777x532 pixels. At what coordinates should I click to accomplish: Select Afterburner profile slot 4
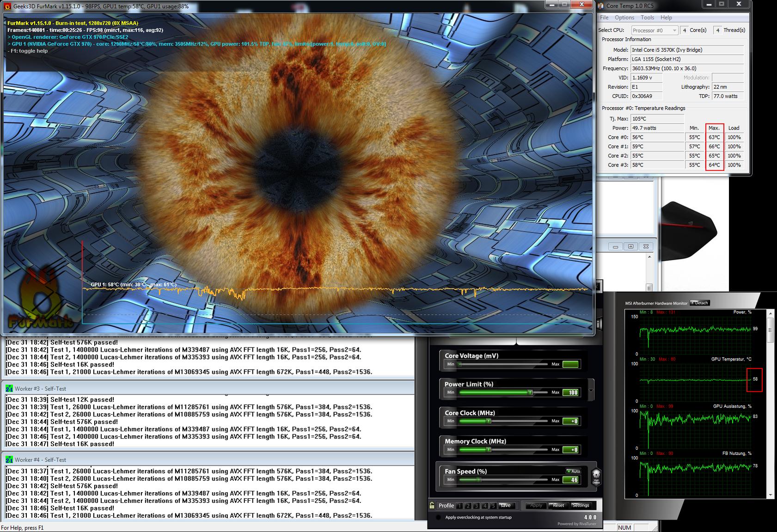(485, 506)
